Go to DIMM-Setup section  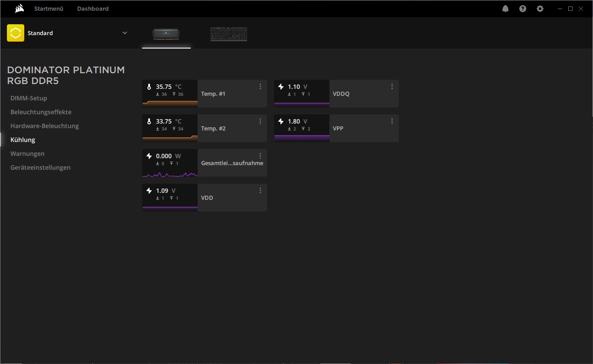tap(29, 98)
